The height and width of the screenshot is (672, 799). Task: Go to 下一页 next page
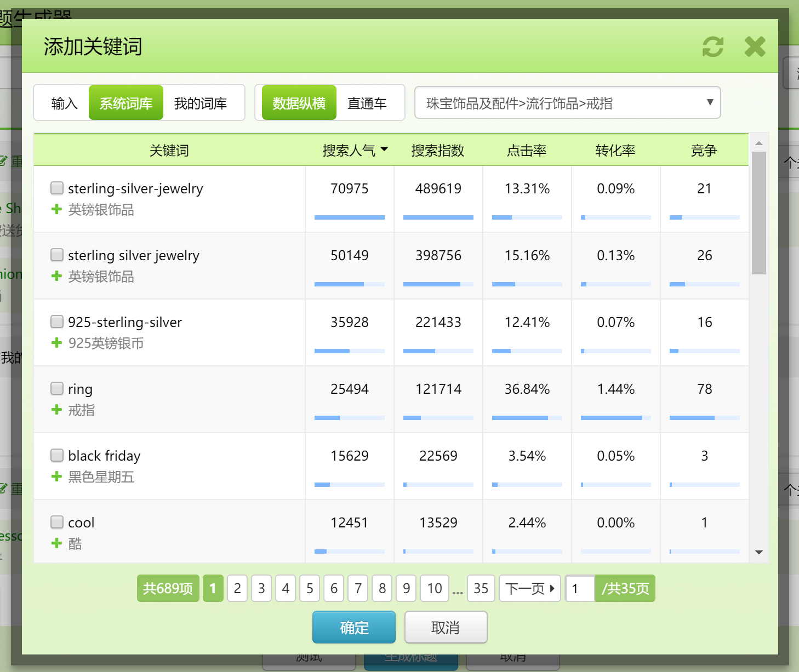click(x=530, y=588)
